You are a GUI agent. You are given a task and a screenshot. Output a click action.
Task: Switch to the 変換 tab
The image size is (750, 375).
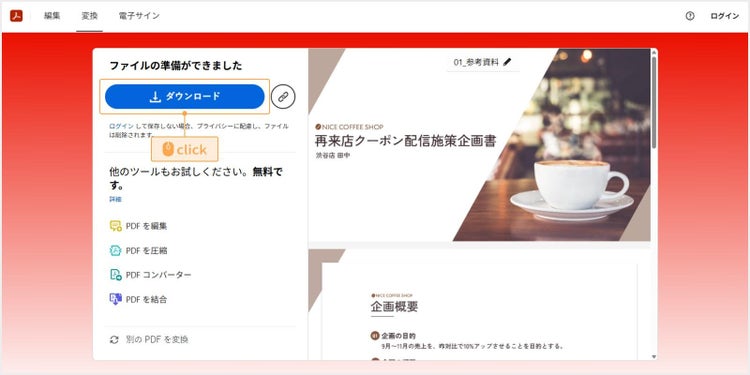tap(89, 16)
